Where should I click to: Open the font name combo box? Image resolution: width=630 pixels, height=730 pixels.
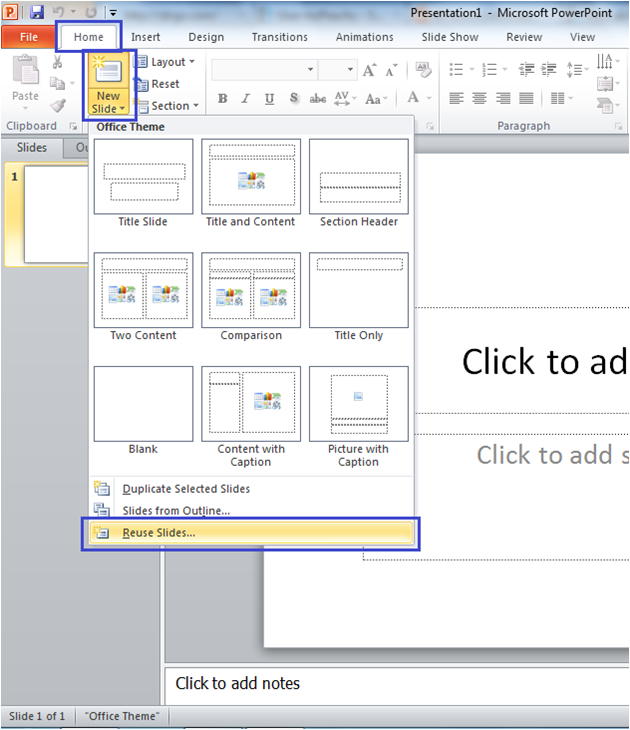(264, 69)
